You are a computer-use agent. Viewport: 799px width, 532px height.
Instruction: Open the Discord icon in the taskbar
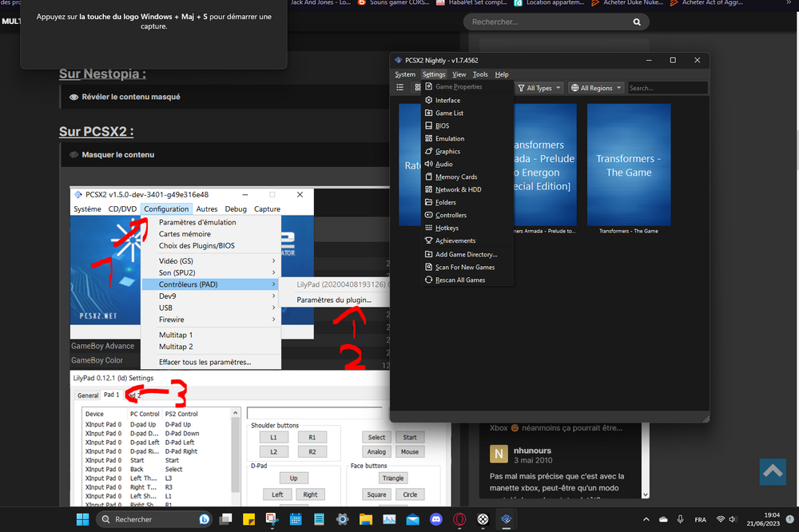(436, 519)
